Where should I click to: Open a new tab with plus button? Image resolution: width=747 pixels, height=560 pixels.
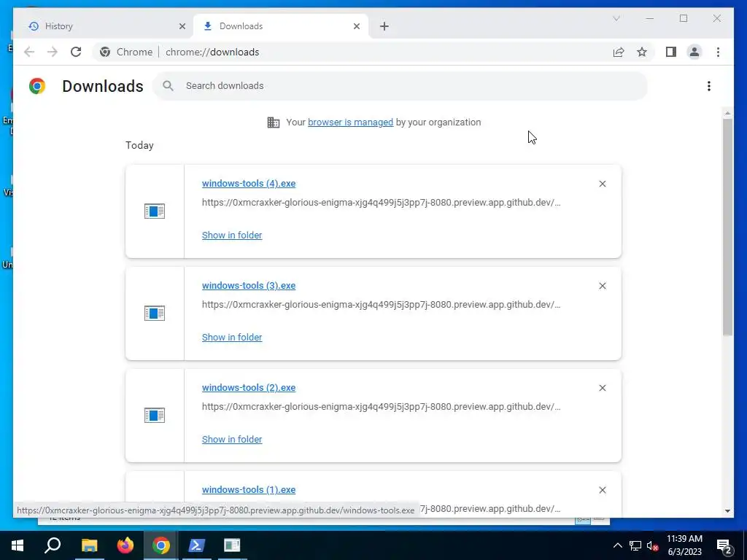(384, 26)
